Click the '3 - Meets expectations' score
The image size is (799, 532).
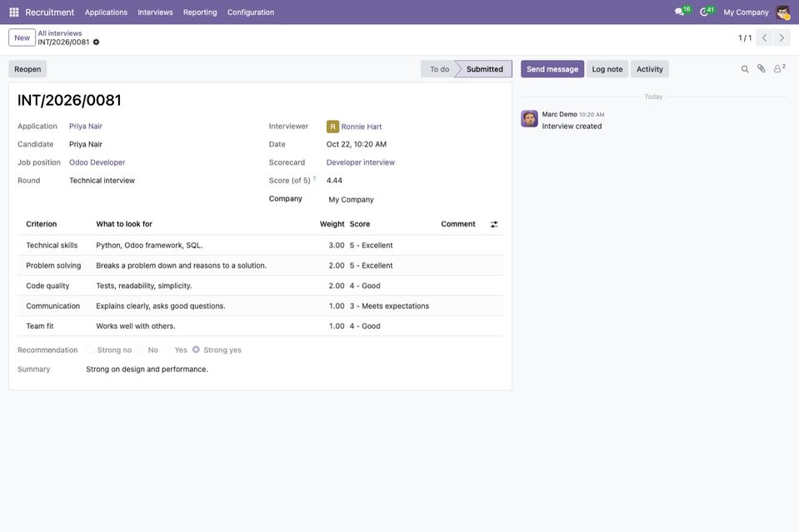click(389, 306)
